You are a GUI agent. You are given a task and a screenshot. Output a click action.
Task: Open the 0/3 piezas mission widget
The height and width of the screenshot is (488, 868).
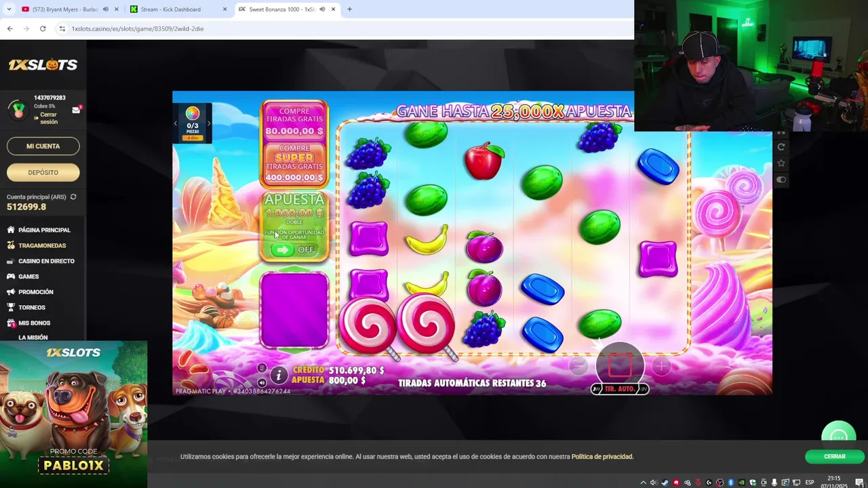(x=193, y=123)
